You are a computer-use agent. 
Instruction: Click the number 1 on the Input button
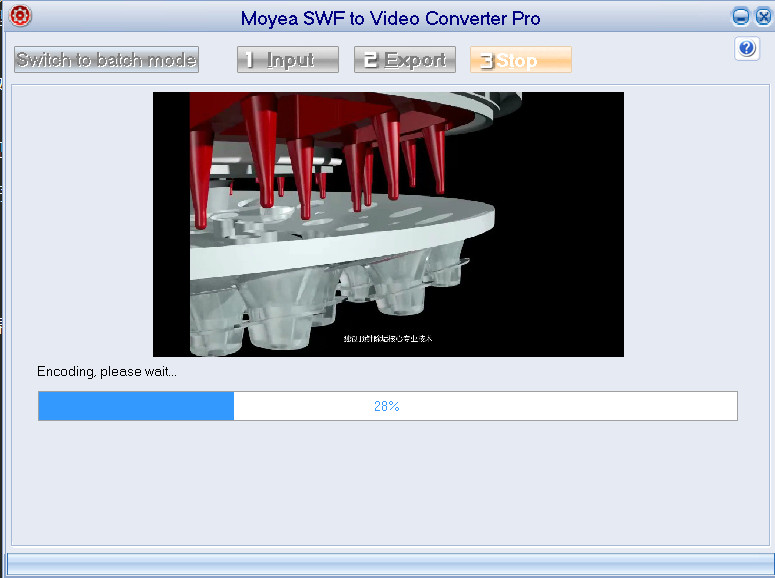[250, 60]
